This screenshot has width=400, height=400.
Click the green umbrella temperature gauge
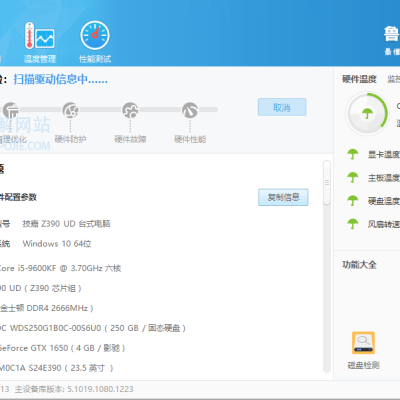367,114
